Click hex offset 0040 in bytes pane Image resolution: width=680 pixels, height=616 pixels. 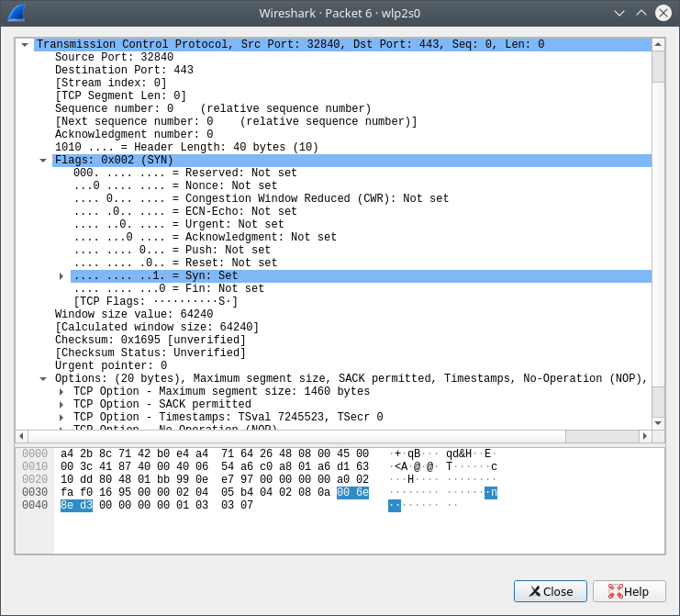point(35,505)
